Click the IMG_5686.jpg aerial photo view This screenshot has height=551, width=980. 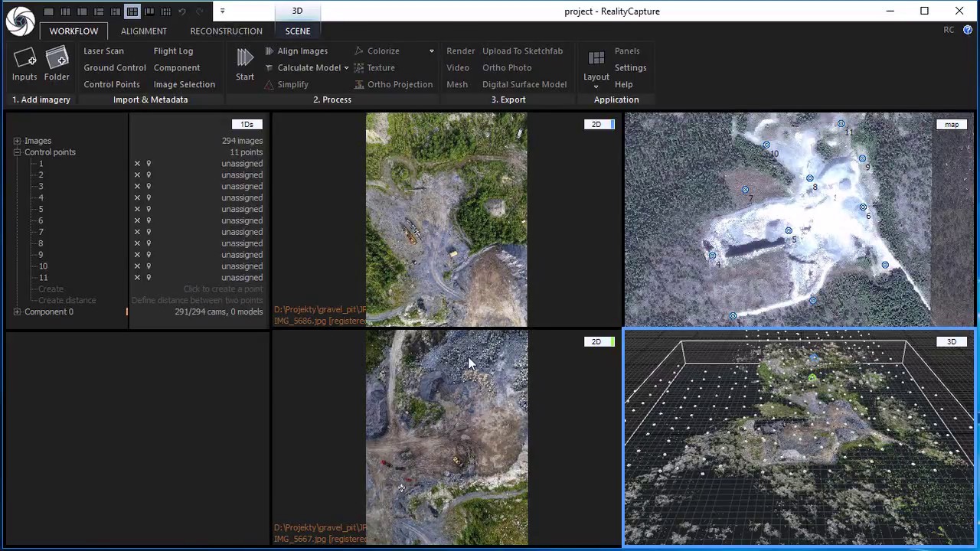446,220
